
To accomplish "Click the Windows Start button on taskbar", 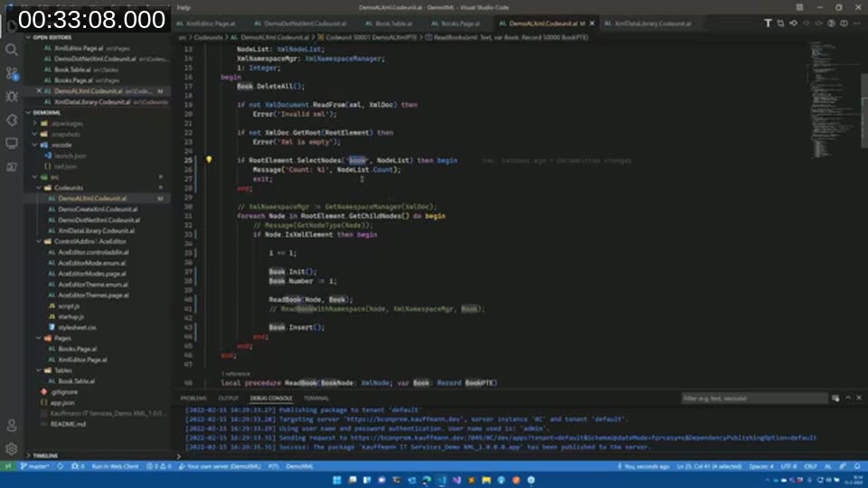I will pyautogui.click(x=336, y=480).
